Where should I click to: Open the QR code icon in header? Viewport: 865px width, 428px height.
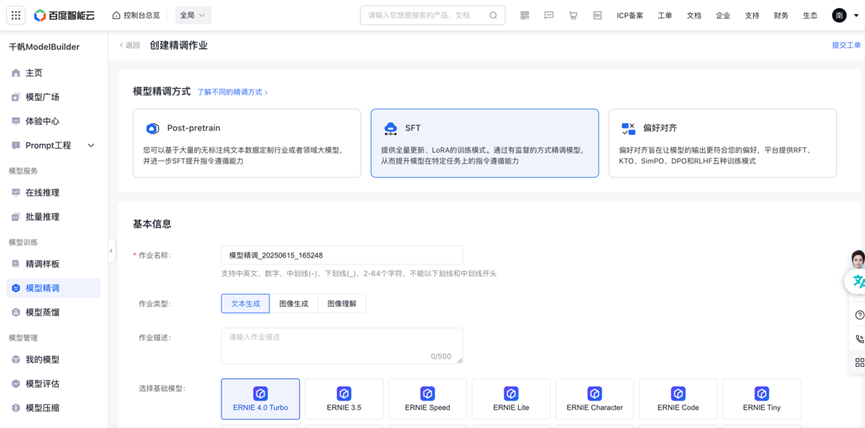(x=524, y=15)
